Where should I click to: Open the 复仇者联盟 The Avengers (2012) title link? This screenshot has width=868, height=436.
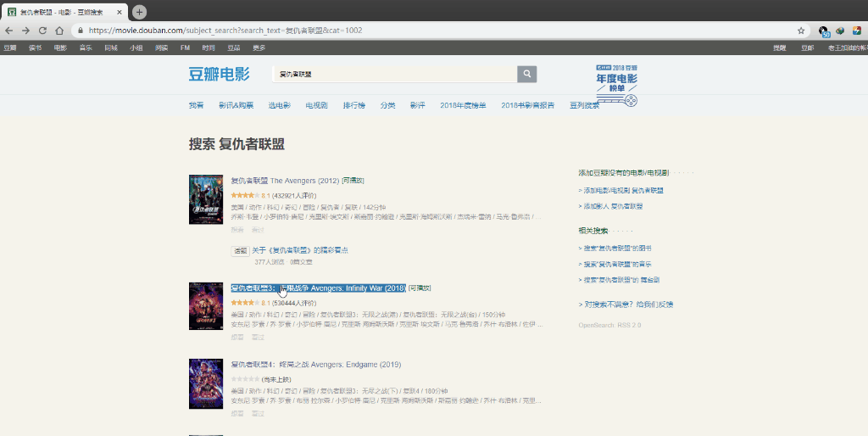click(285, 181)
